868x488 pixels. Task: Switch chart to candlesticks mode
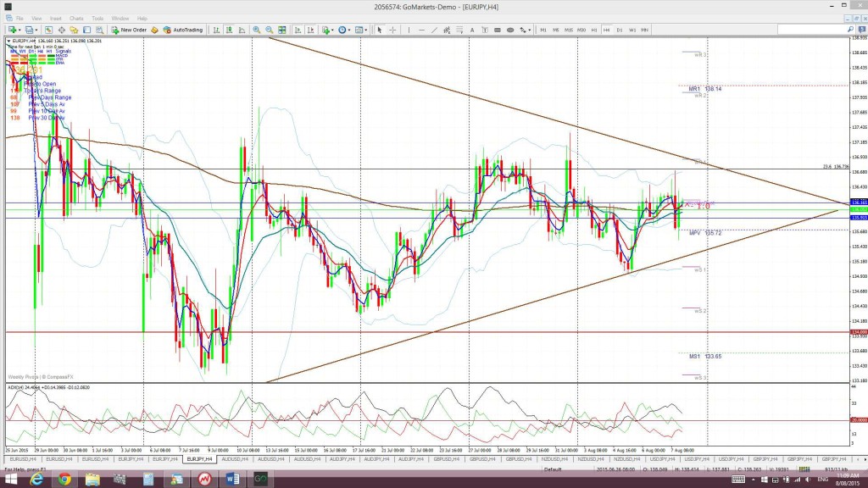[x=229, y=30]
